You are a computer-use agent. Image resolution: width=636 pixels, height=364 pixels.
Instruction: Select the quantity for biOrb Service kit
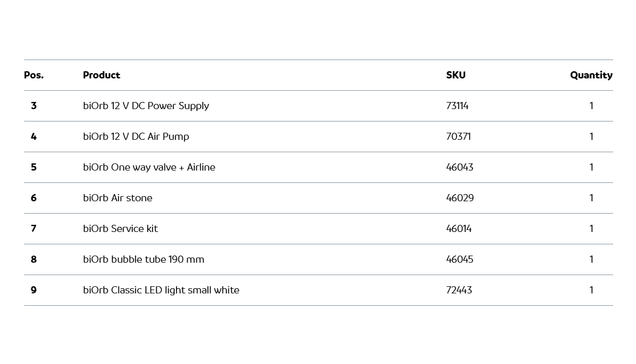coord(591,229)
